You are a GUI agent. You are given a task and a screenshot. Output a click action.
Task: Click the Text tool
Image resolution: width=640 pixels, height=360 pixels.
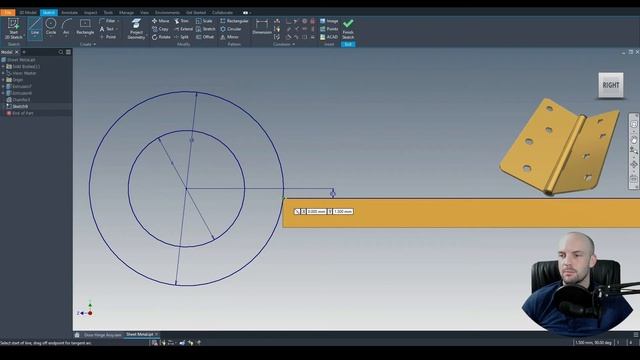click(x=107, y=29)
